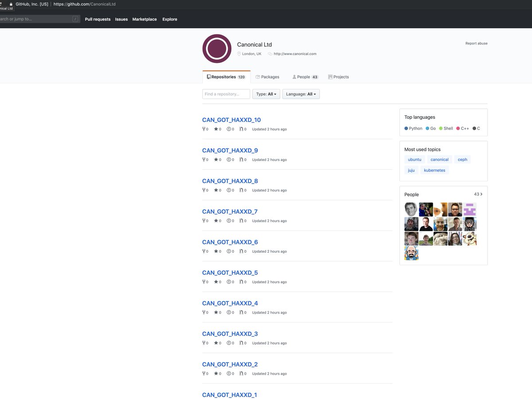Focus the GitHub search or jump to box
The width and height of the screenshot is (532, 399).
point(40,19)
